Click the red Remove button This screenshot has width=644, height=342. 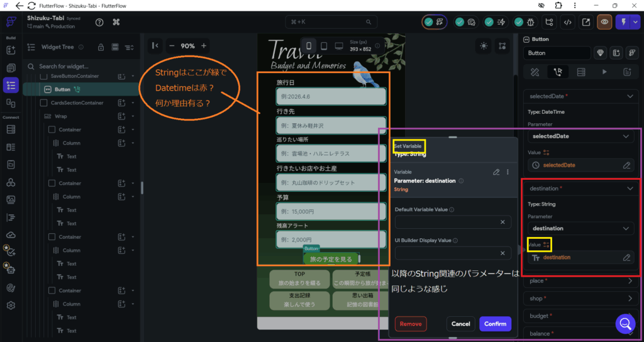click(411, 324)
